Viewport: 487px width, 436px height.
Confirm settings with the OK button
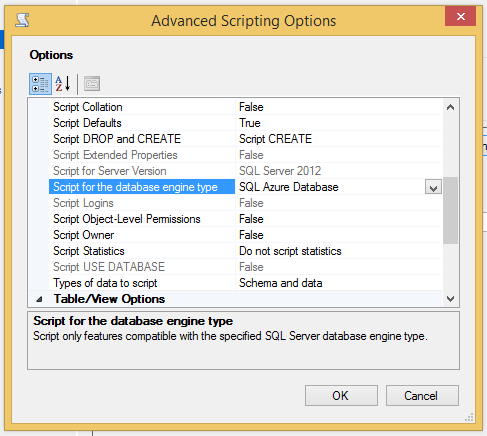(341, 396)
